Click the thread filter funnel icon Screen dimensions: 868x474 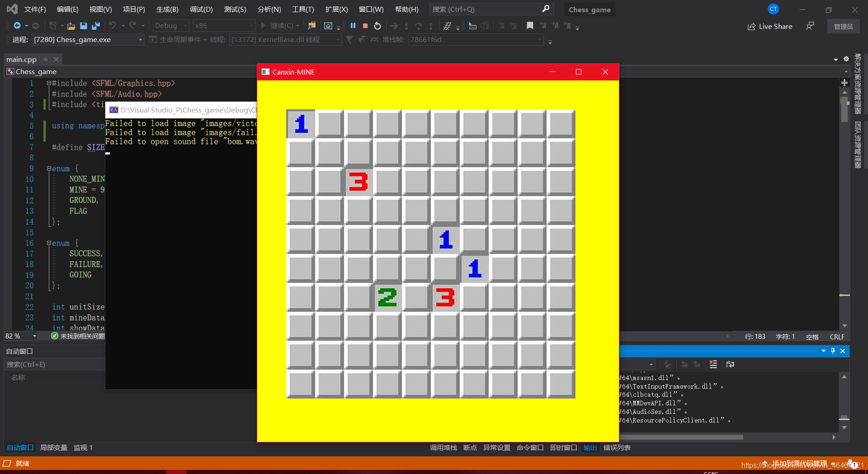point(349,40)
